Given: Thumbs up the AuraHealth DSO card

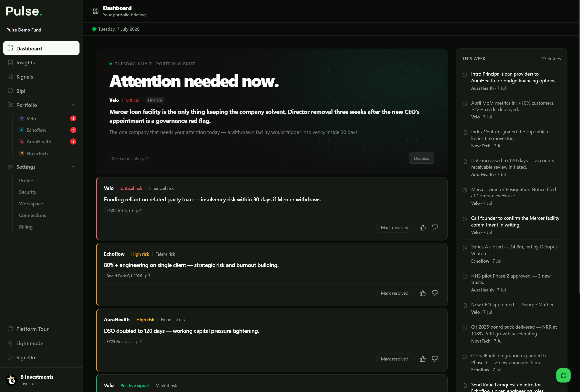Looking at the screenshot, I should pyautogui.click(x=423, y=359).
